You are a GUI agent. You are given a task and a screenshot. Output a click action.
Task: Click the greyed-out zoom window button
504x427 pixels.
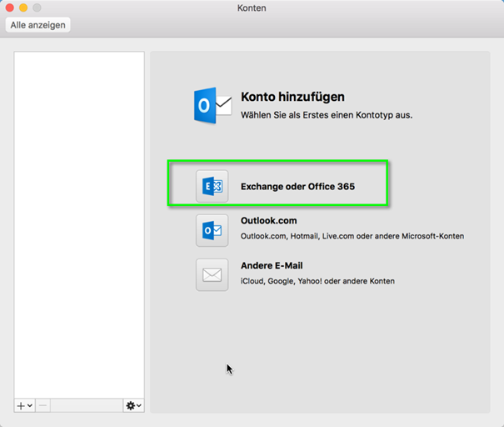37,8
